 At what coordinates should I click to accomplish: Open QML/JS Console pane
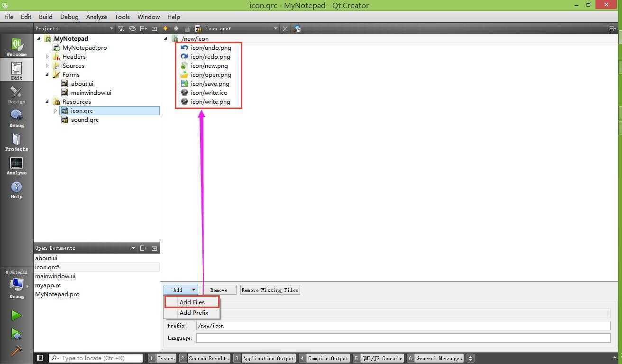[378, 358]
